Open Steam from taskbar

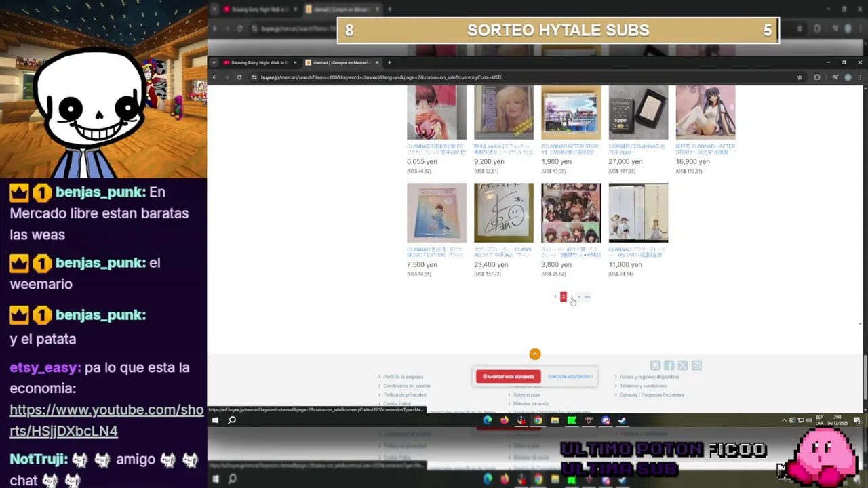point(622,420)
